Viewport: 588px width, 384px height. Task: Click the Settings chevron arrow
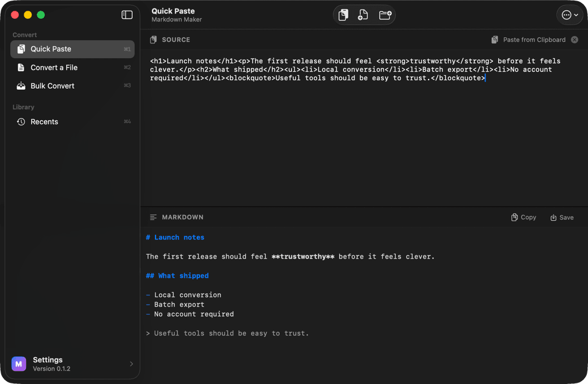tap(131, 364)
